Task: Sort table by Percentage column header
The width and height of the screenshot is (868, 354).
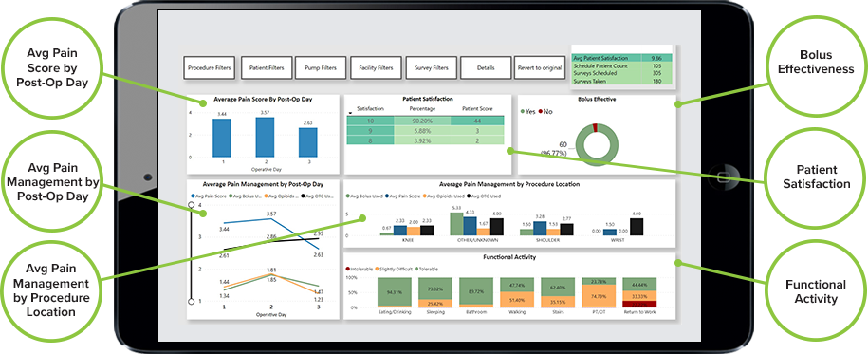Action: pyautogui.click(x=421, y=108)
